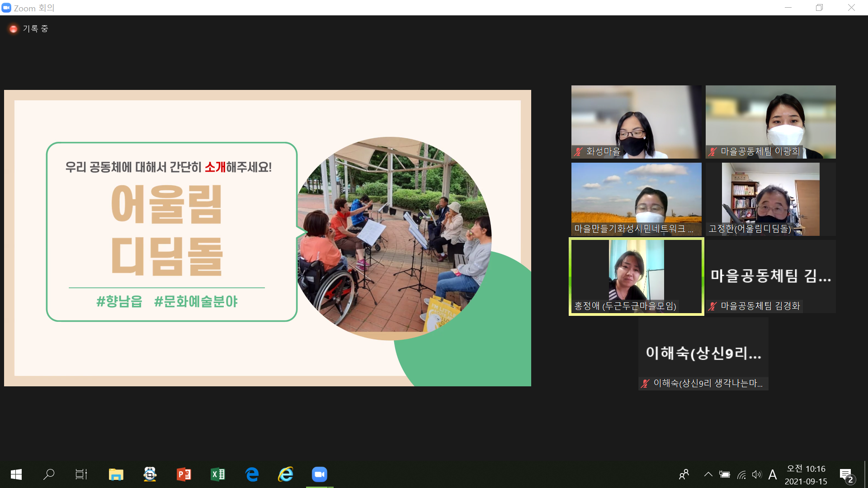Viewport: 868px width, 488px height.
Task: Open Internet Explorer from taskbar
Action: tap(286, 474)
